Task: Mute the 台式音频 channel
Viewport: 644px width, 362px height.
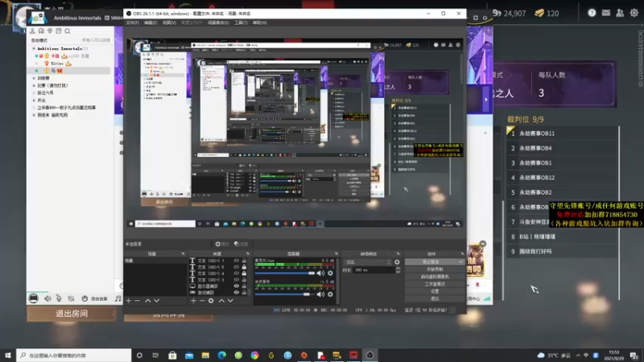Action: coord(320,294)
